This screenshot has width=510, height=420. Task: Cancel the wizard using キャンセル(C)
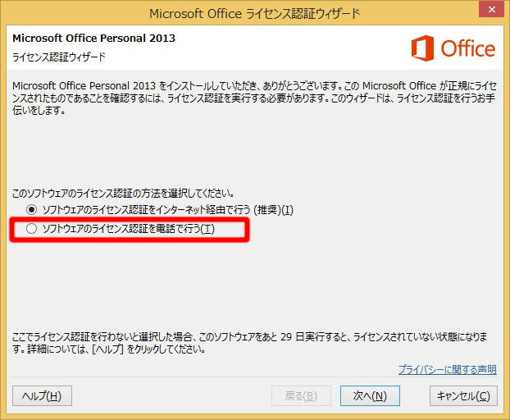tap(463, 396)
